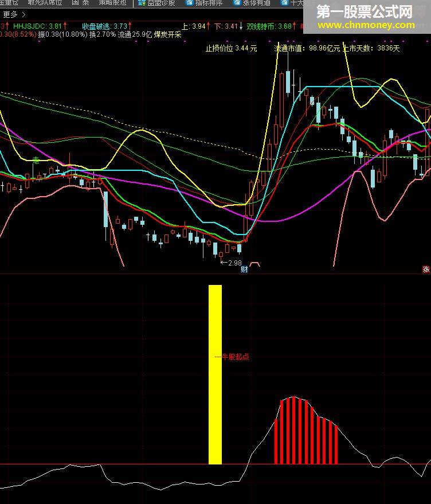431x504 pixels.
Task: Open the 敢死队席位 tab
Action: click(45, 3)
